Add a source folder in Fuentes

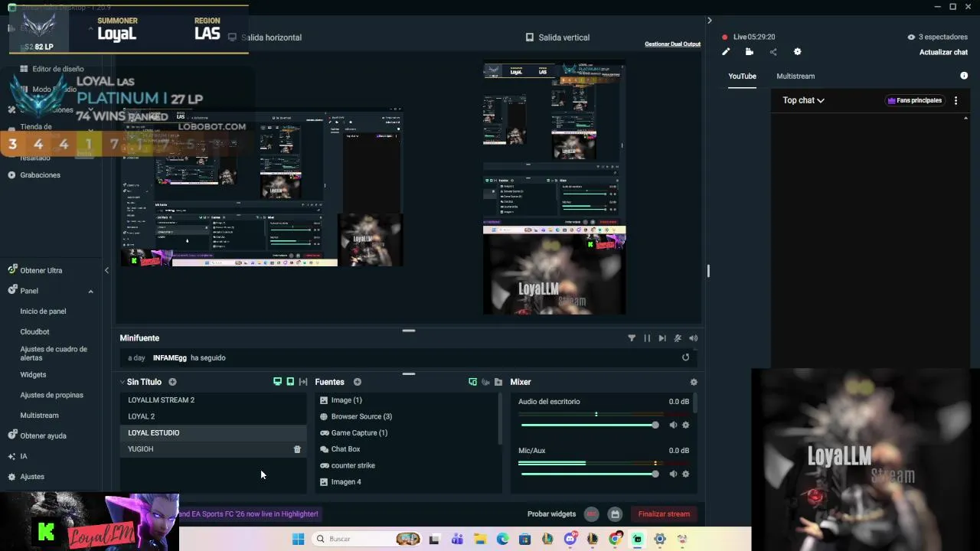pos(498,382)
